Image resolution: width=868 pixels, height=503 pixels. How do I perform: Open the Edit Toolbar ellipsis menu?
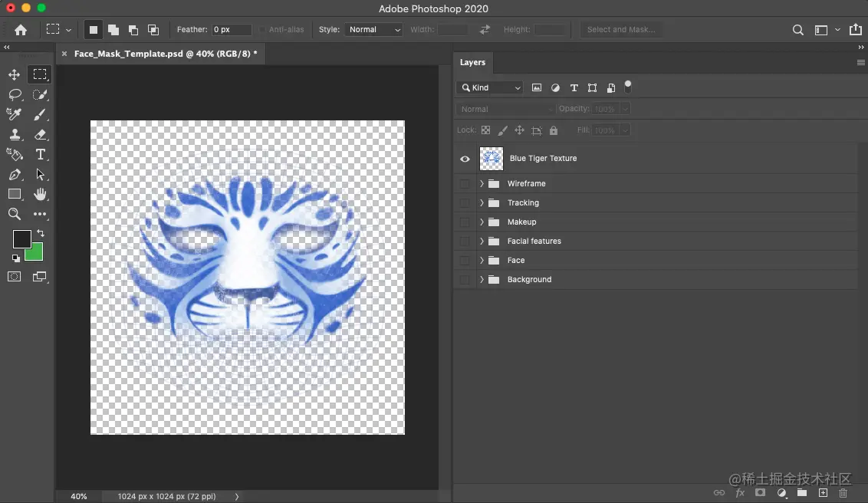click(x=40, y=214)
